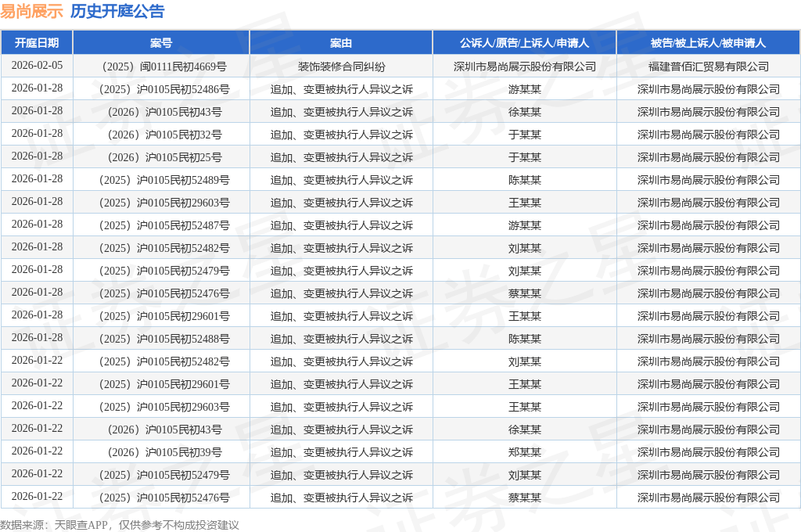
Task: Click plaintiff 郑某某
Action: pos(525,452)
